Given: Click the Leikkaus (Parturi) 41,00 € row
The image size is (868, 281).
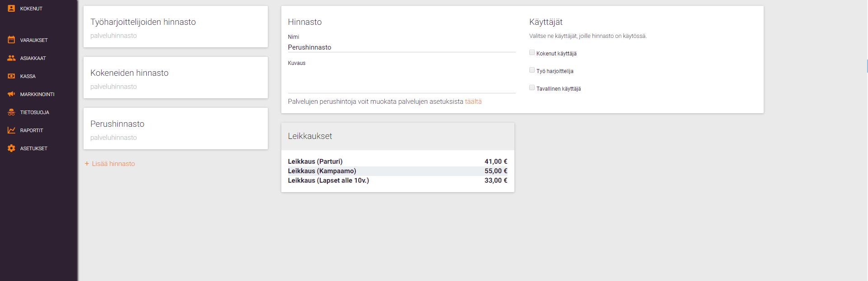Looking at the screenshot, I should (x=397, y=161).
